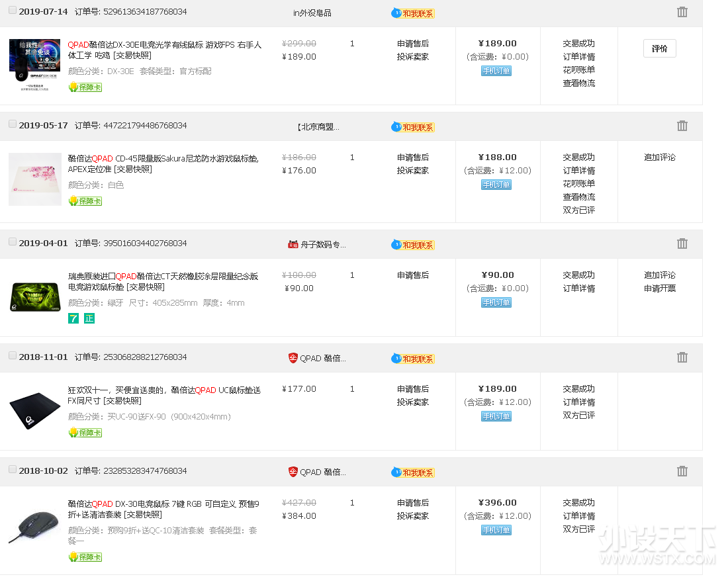View the green skull mouse pad thumbnail

tap(35, 297)
